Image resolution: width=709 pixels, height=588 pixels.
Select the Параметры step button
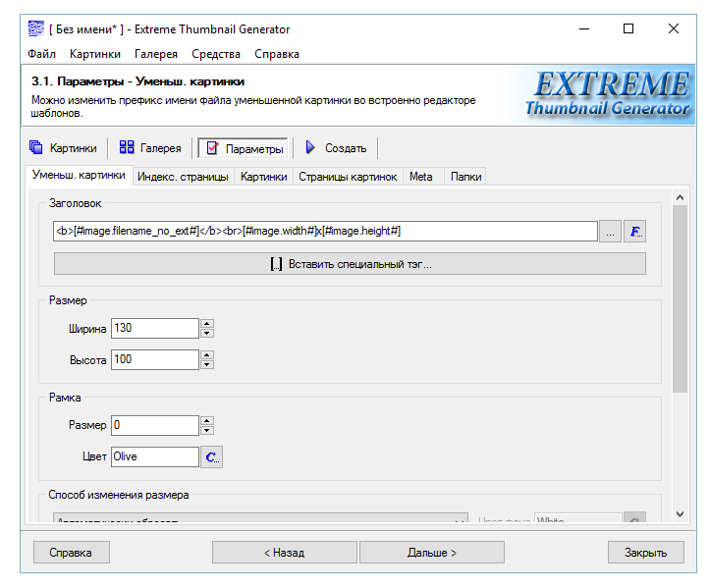(243, 148)
